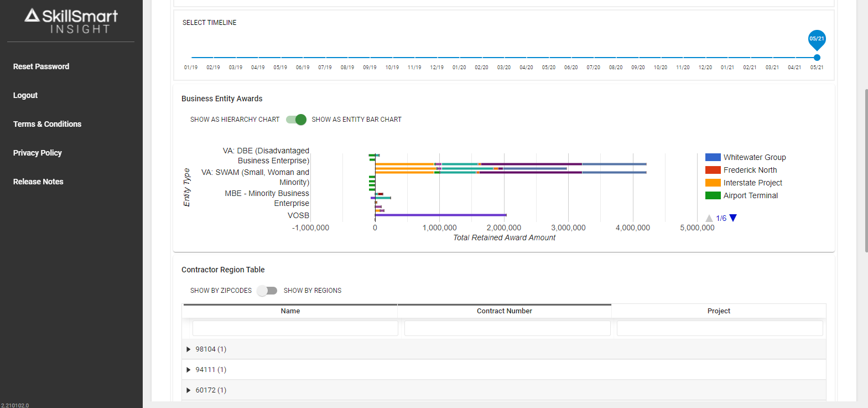Click SHOW BY ZIPCODES label
Viewport: 868px width, 408px height.
(x=221, y=291)
